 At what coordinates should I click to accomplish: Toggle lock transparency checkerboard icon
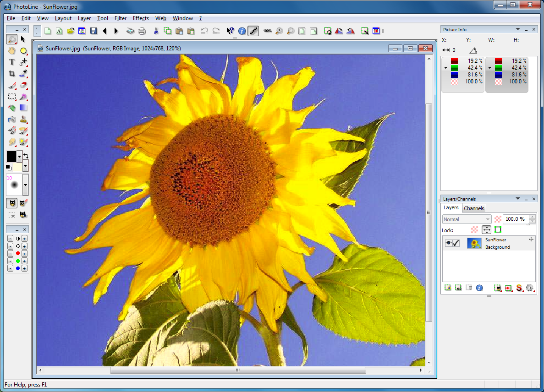[474, 229]
